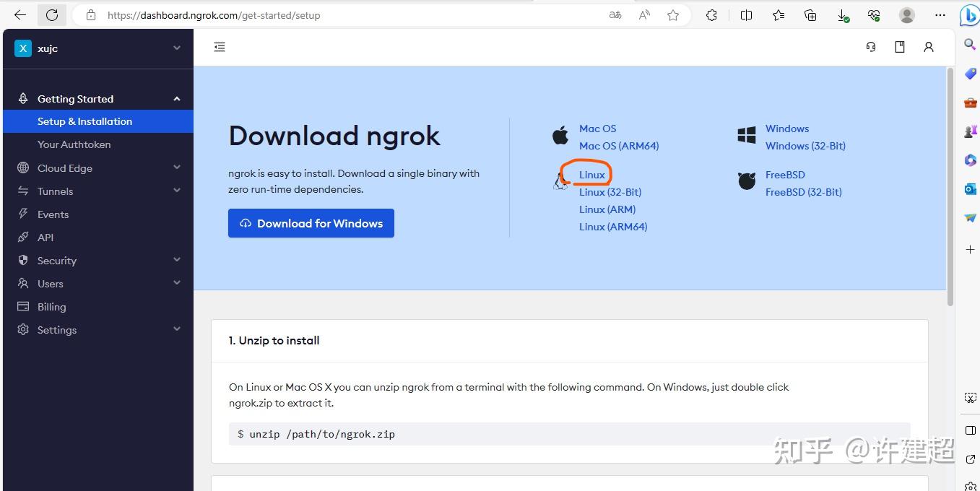Download ngrok for Linux
Viewport: 980px width, 491px height.
592,175
